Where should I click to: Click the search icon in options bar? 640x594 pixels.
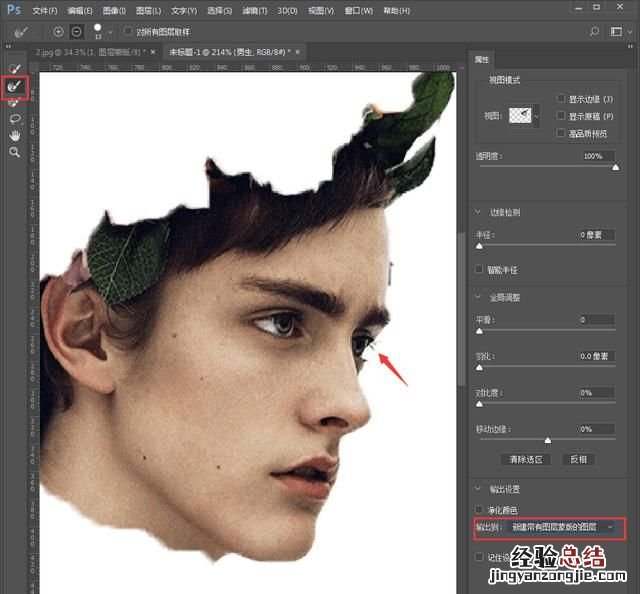tap(595, 32)
